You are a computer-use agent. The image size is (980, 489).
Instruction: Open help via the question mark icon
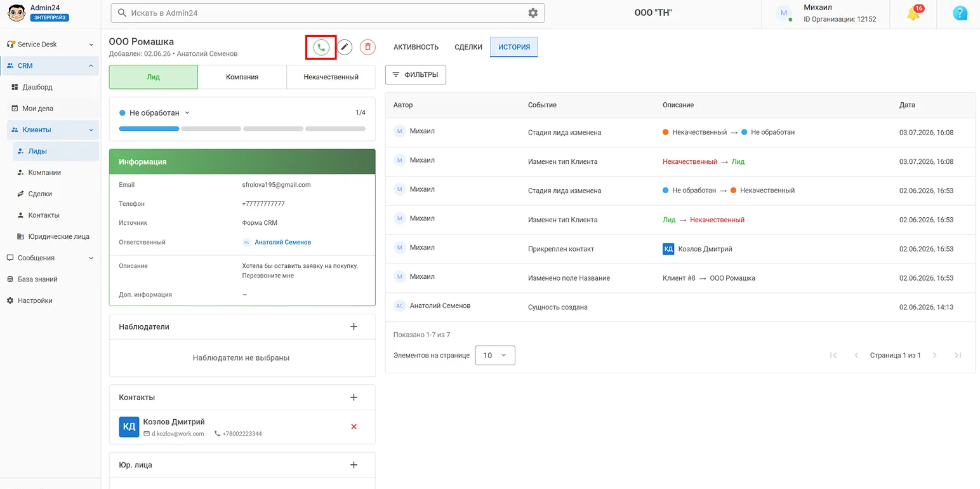pyautogui.click(x=960, y=13)
